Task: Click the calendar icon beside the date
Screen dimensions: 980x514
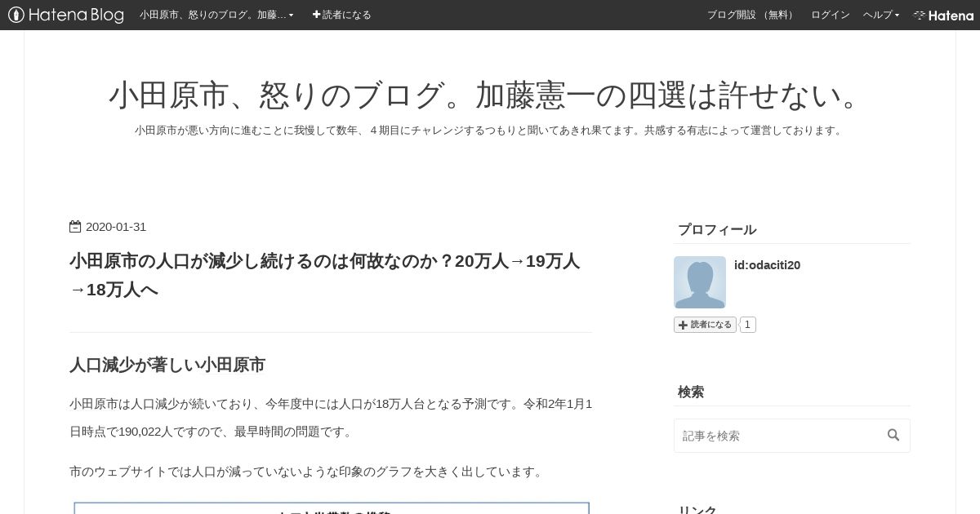Action: pos(75,227)
